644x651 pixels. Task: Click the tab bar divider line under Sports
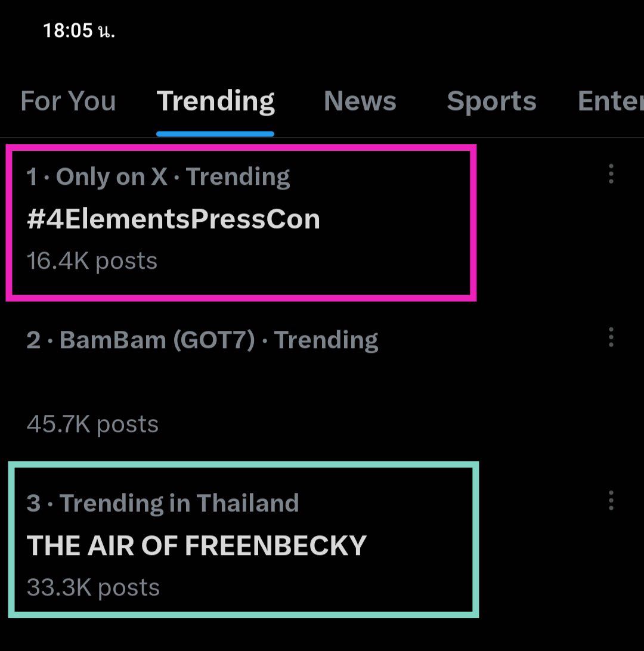491,138
